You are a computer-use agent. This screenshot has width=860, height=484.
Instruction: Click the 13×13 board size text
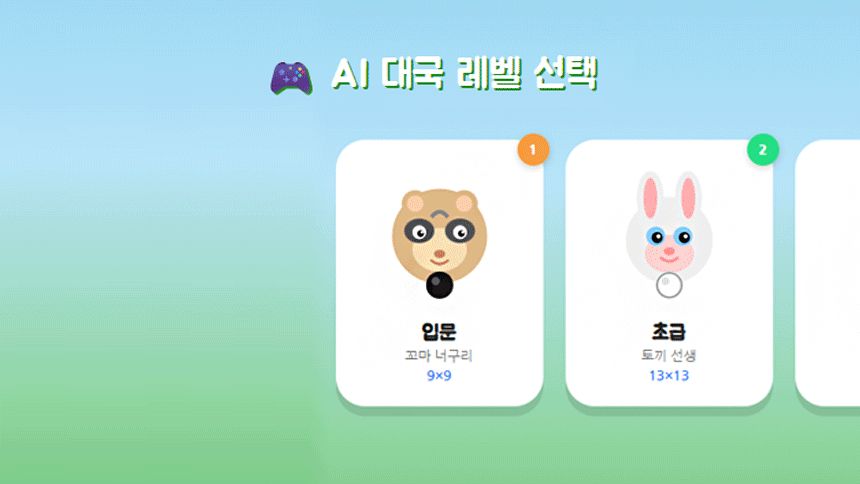[669, 376]
